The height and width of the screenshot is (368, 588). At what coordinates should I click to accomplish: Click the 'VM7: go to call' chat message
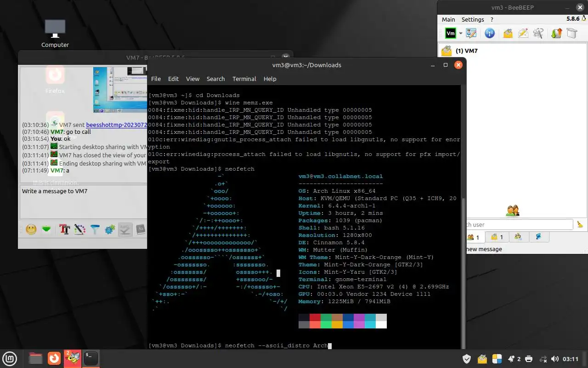tap(70, 132)
